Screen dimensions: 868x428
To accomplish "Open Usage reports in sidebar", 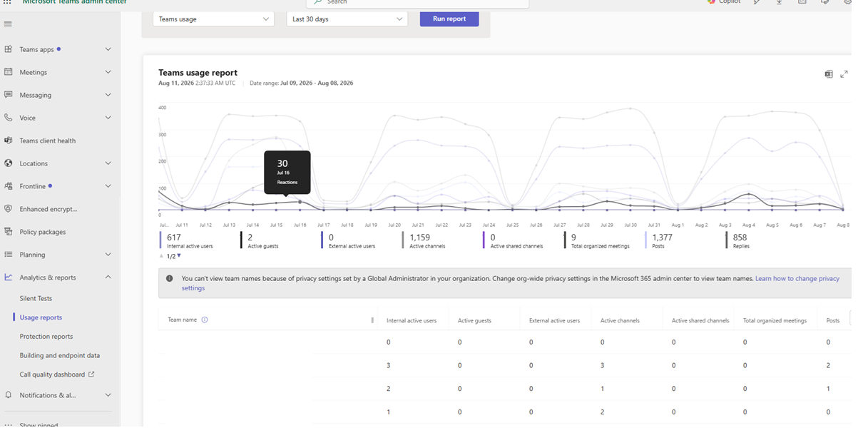I will click(x=41, y=317).
